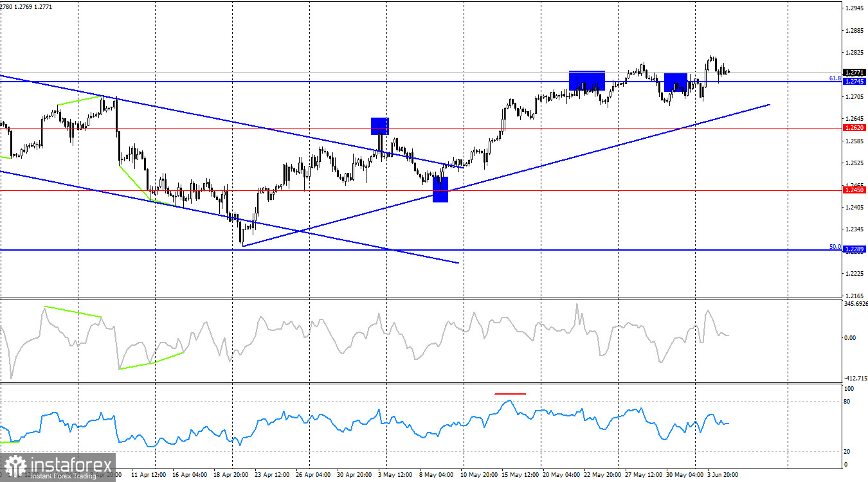The width and height of the screenshot is (868, 482).
Task: Select the red 1.2620 level price tag
Action: (x=854, y=128)
